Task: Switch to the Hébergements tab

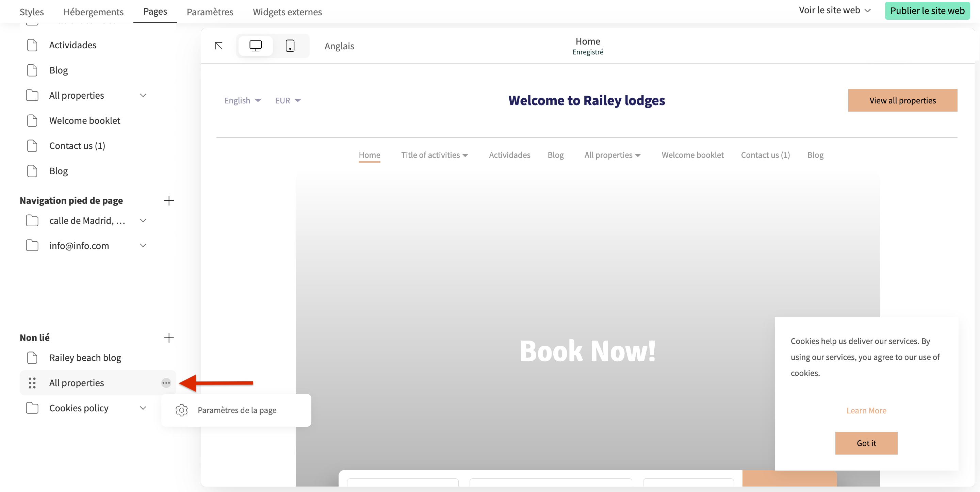Action: 93,12
